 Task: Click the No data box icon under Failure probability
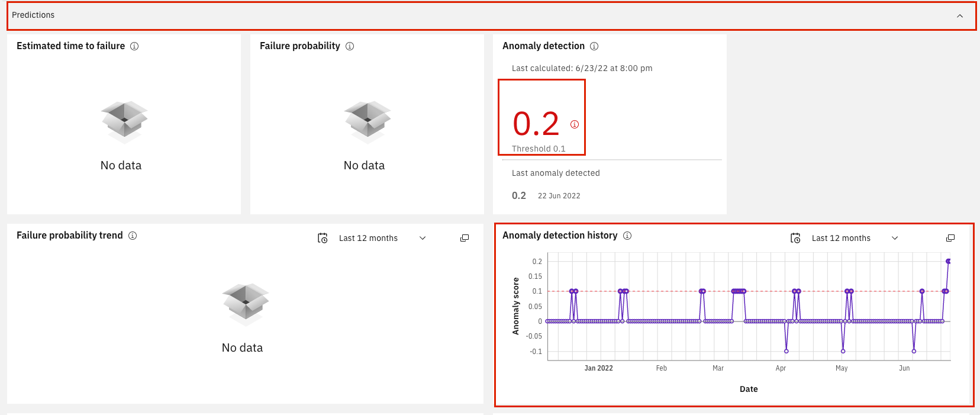pos(367,122)
